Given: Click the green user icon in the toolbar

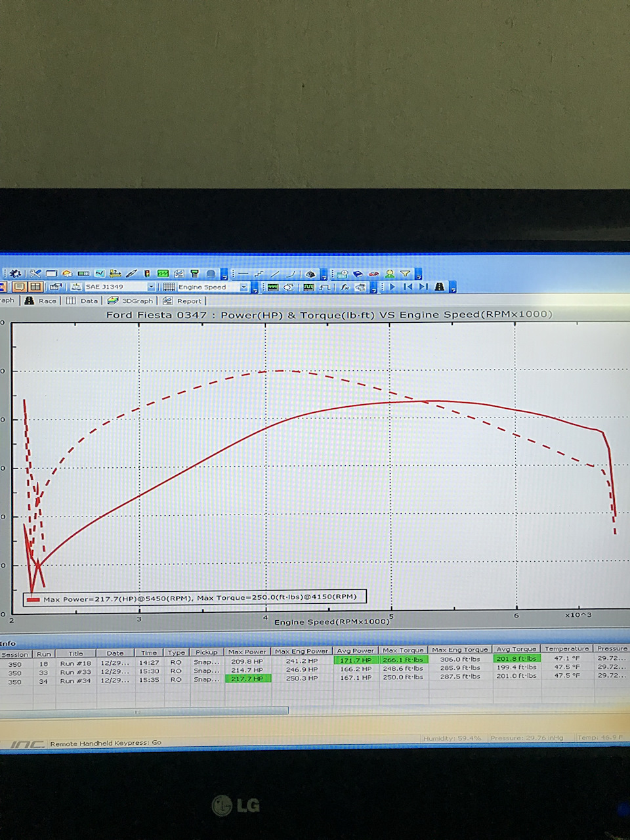Looking at the screenshot, I should point(390,274).
